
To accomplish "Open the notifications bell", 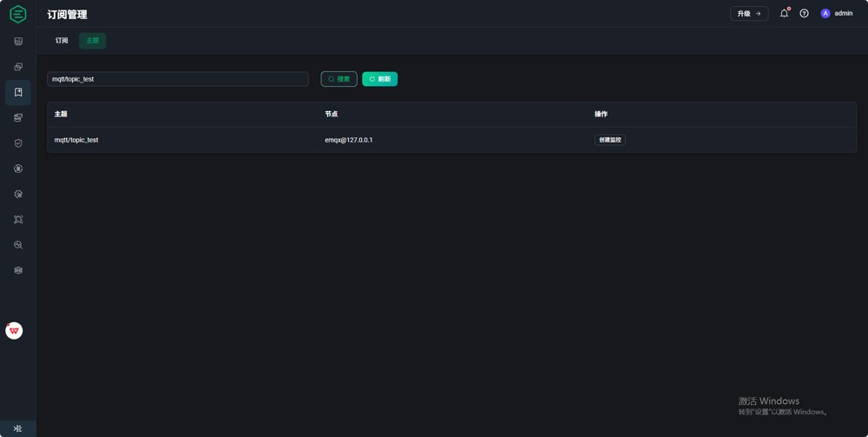I will [785, 13].
